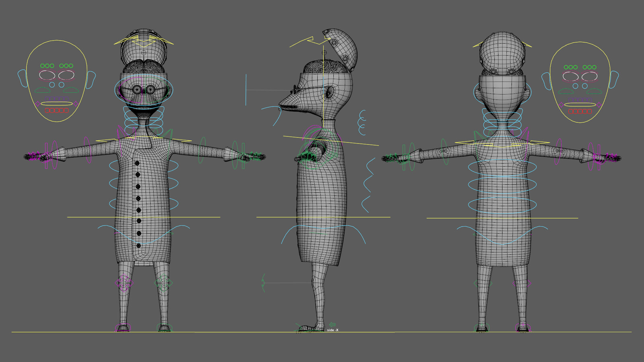The height and width of the screenshot is (362, 644).
Task: Select magenta foot control in back view
Action: click(x=522, y=327)
